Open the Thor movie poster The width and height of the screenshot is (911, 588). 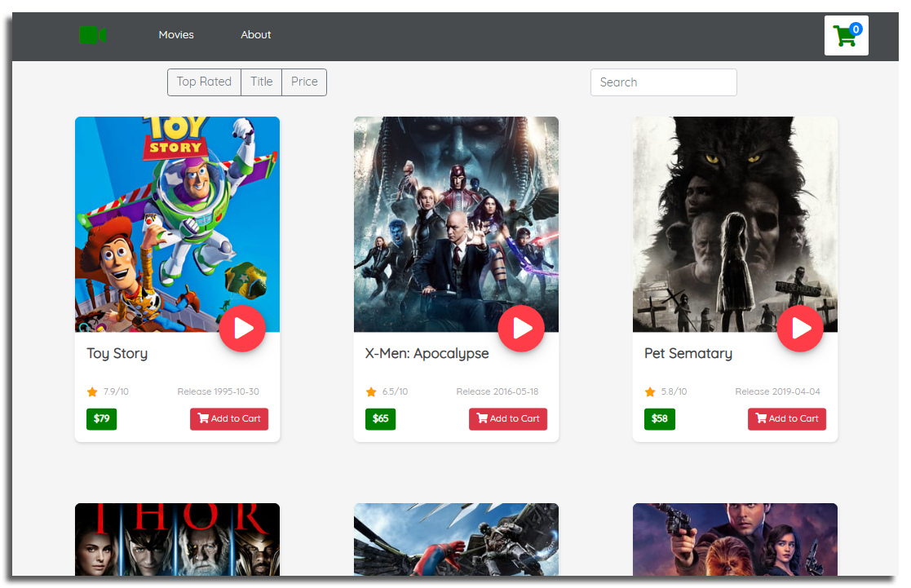pos(177,539)
